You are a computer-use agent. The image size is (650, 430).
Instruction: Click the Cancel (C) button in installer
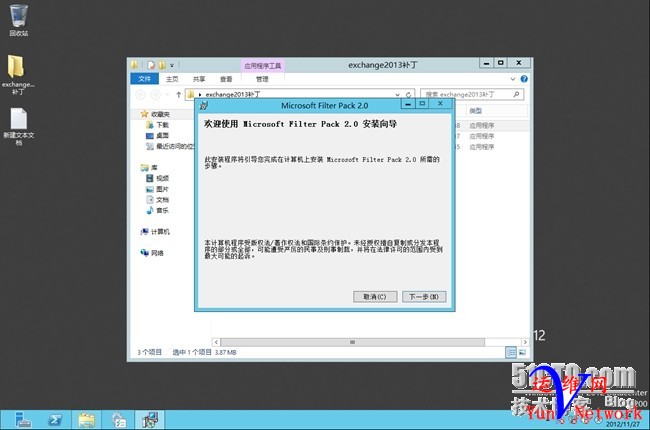[375, 296]
